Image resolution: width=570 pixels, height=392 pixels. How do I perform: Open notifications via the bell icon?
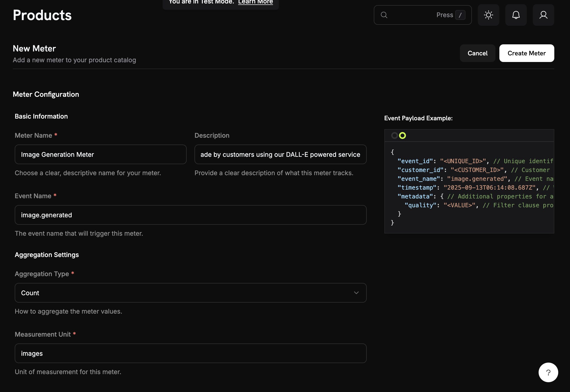coord(516,15)
